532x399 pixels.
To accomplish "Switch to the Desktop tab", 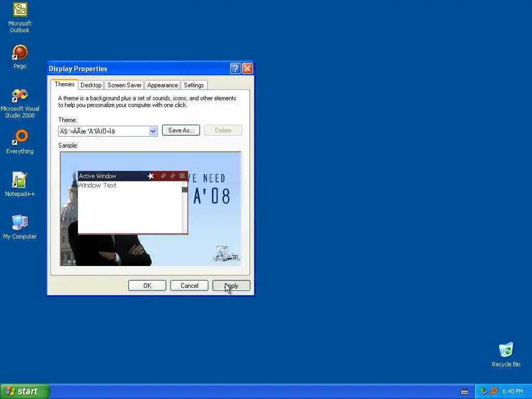I will click(x=91, y=85).
